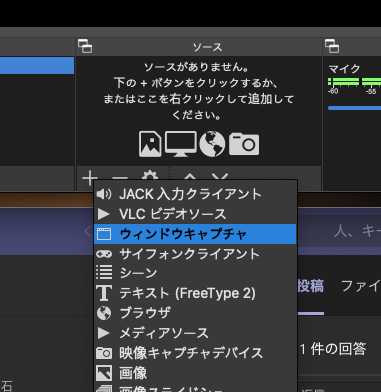Select 画像 source entry
Image resolution: width=381 pixels, height=392 pixels.
[x=195, y=373]
